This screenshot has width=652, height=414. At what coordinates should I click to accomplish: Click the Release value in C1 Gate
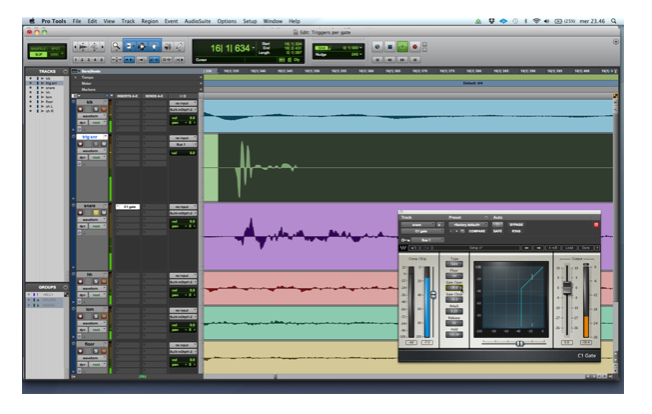[454, 323]
